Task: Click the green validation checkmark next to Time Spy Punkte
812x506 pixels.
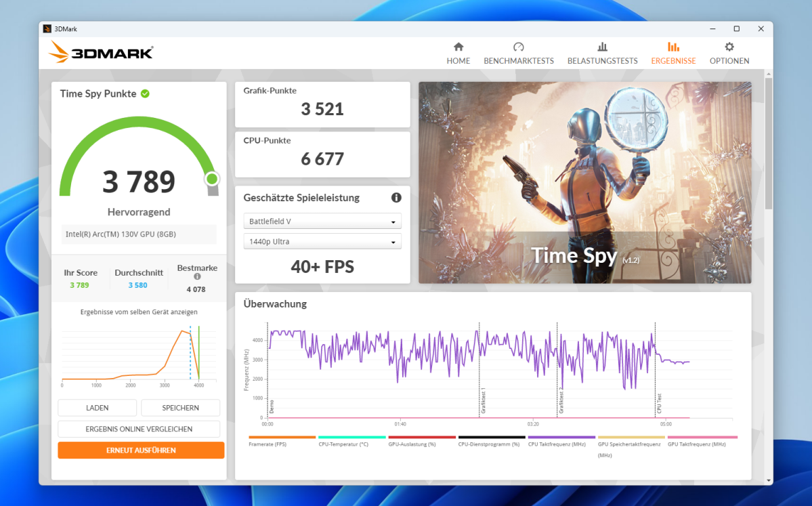Action: point(145,93)
